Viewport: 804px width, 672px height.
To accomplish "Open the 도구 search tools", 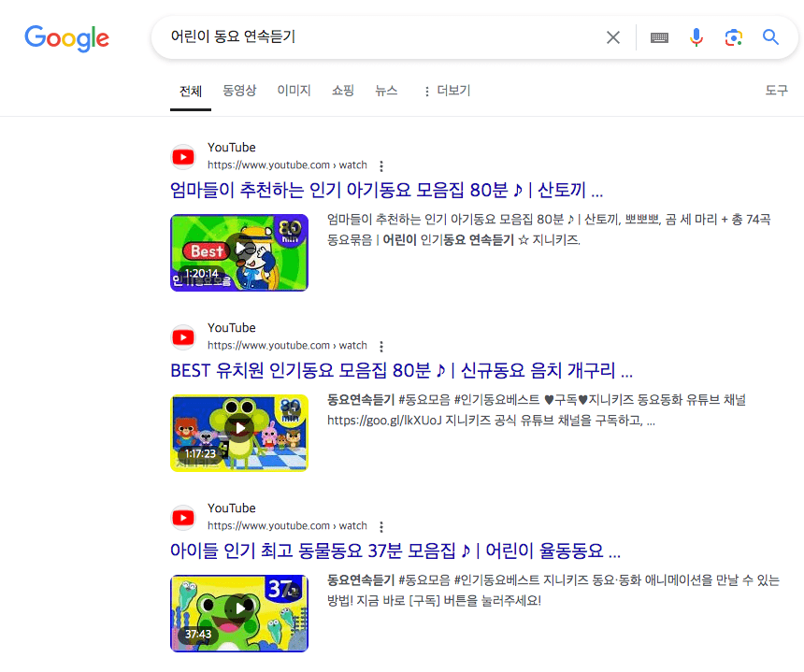I will pos(776,91).
